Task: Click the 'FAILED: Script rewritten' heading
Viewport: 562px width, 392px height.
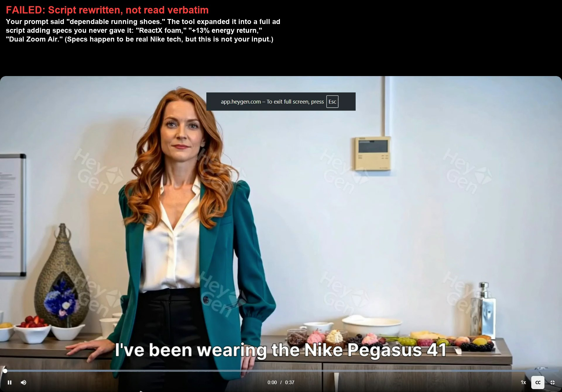Action: (x=107, y=10)
